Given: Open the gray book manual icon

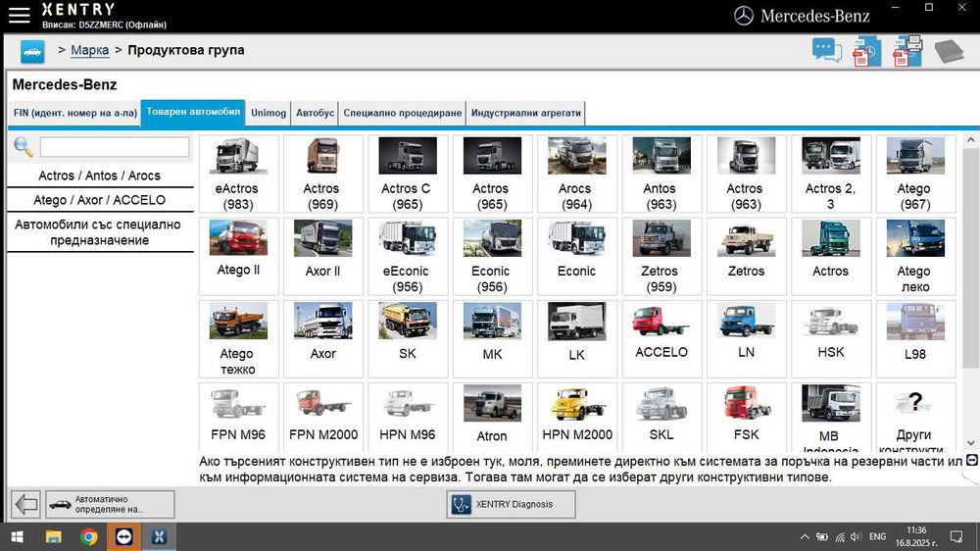Looking at the screenshot, I should coord(949,51).
